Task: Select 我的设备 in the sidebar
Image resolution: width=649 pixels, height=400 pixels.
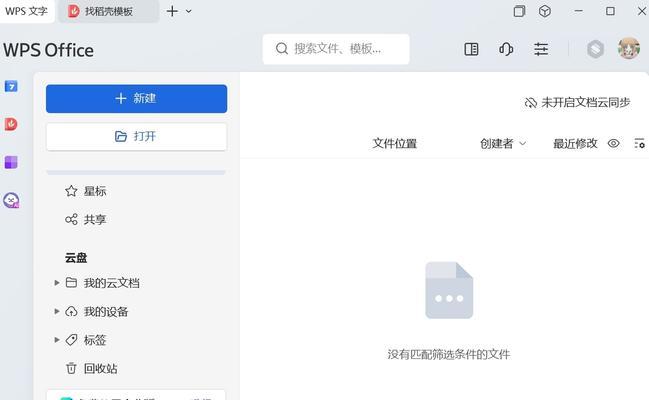Action: [x=106, y=312]
